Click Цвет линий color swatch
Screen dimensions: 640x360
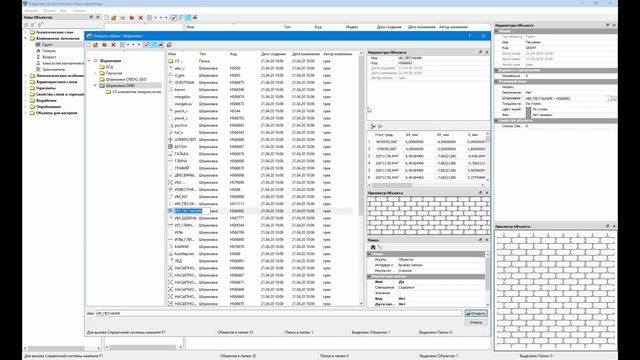click(x=528, y=109)
